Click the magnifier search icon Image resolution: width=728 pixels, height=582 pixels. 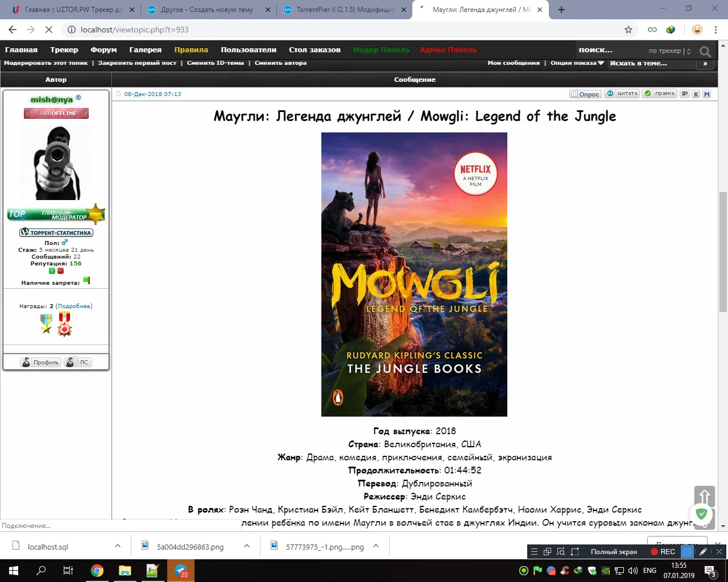pos(705,51)
